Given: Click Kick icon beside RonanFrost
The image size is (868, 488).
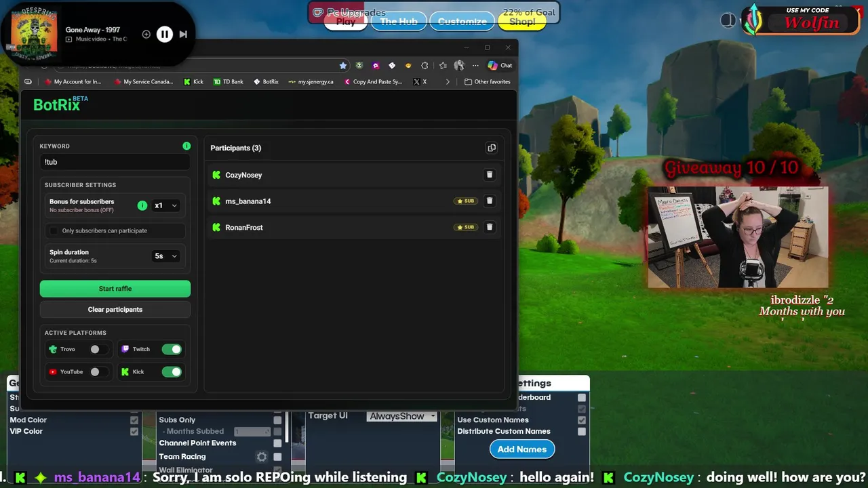Looking at the screenshot, I should pos(216,227).
